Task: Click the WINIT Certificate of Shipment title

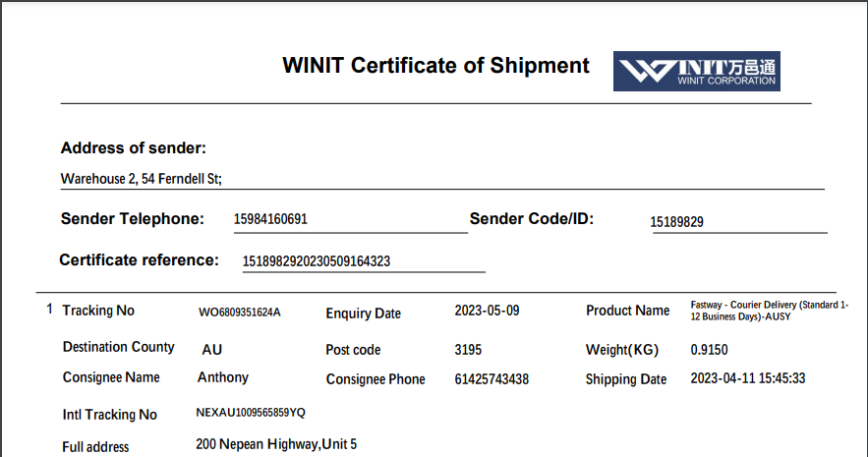Action: [435, 66]
